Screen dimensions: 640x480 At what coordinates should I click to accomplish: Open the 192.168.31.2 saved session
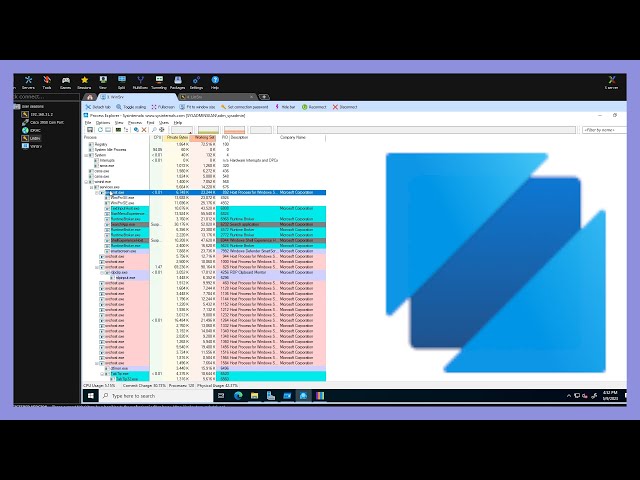point(38,115)
